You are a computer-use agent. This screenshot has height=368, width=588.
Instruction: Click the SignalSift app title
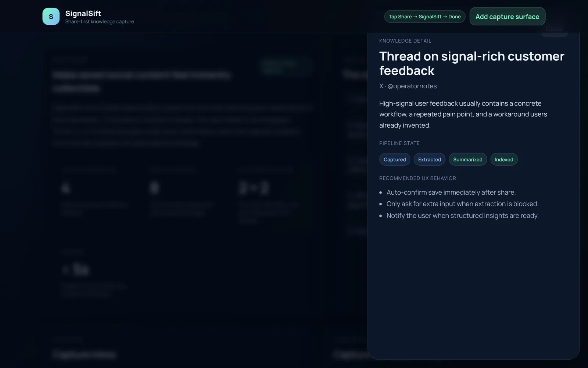click(83, 13)
